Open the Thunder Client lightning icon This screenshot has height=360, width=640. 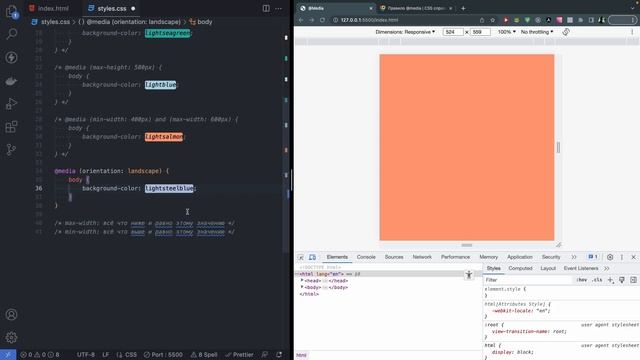click(x=11, y=57)
